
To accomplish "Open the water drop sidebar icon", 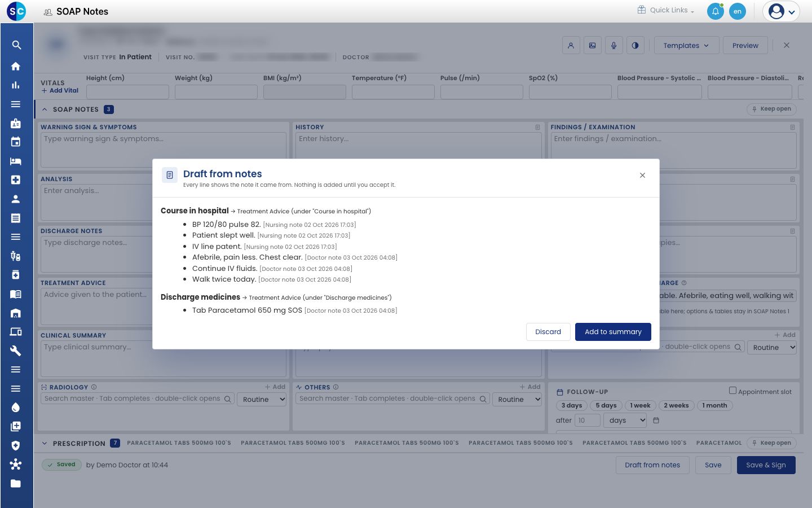I will (16, 408).
